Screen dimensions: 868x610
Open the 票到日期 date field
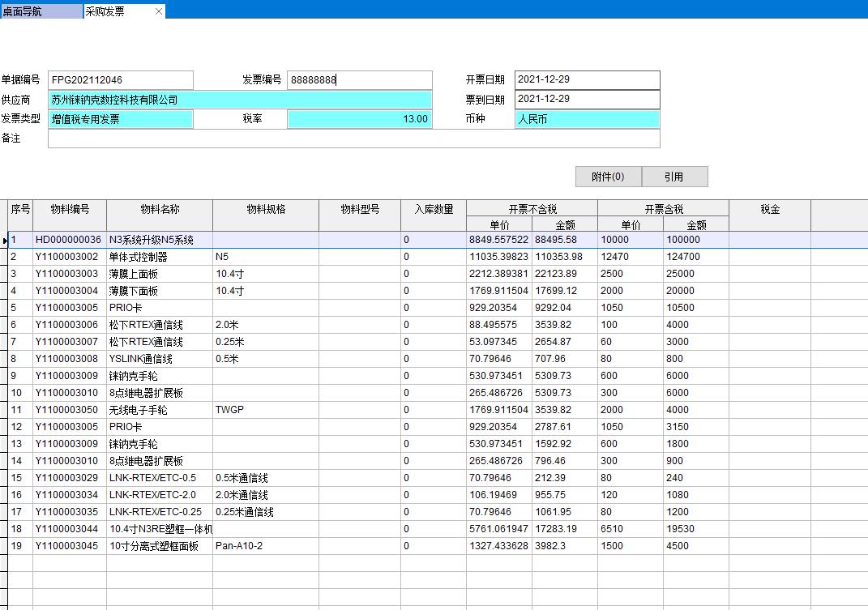tap(587, 100)
